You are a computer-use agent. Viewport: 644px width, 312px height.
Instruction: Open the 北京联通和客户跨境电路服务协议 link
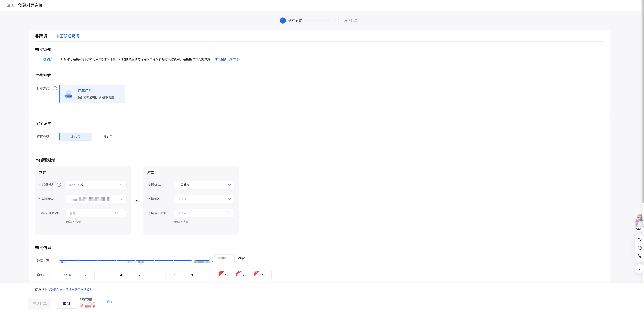[x=67, y=290]
